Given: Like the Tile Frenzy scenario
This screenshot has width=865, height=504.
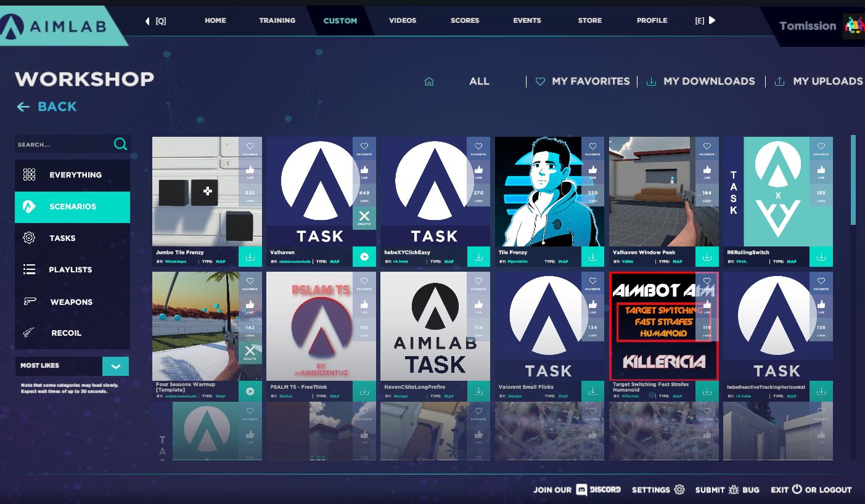Looking at the screenshot, I should [x=592, y=171].
